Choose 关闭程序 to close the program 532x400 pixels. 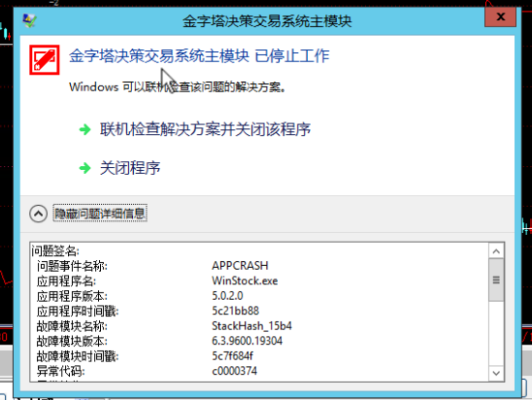130,168
